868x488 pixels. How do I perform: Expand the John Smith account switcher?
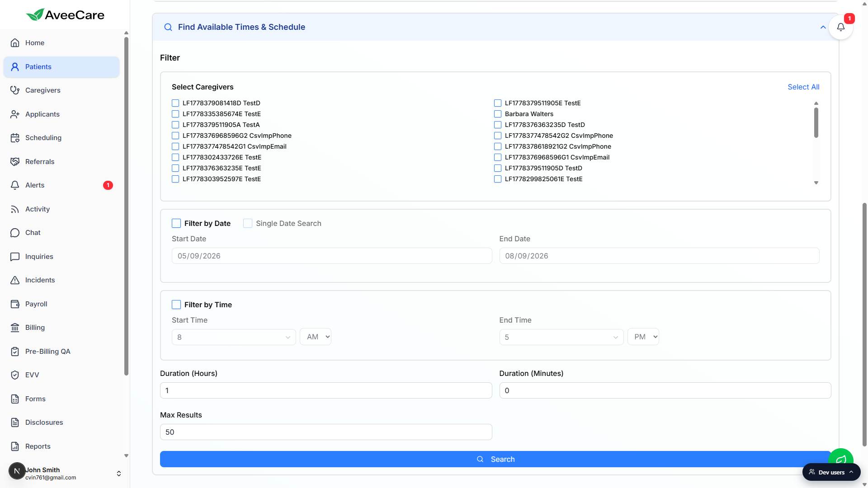(119, 474)
